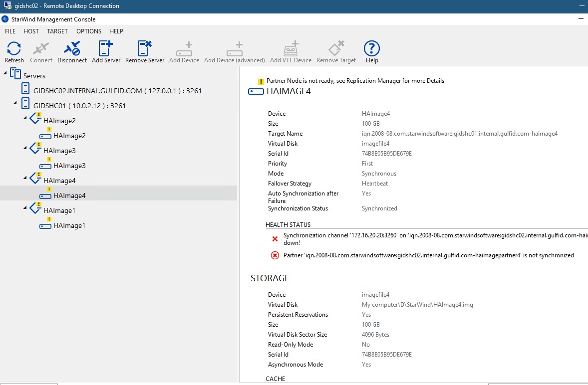Image resolution: width=588 pixels, height=385 pixels.
Task: Click the Remote Desktop Connection title bar icon
Action: tap(7, 5)
